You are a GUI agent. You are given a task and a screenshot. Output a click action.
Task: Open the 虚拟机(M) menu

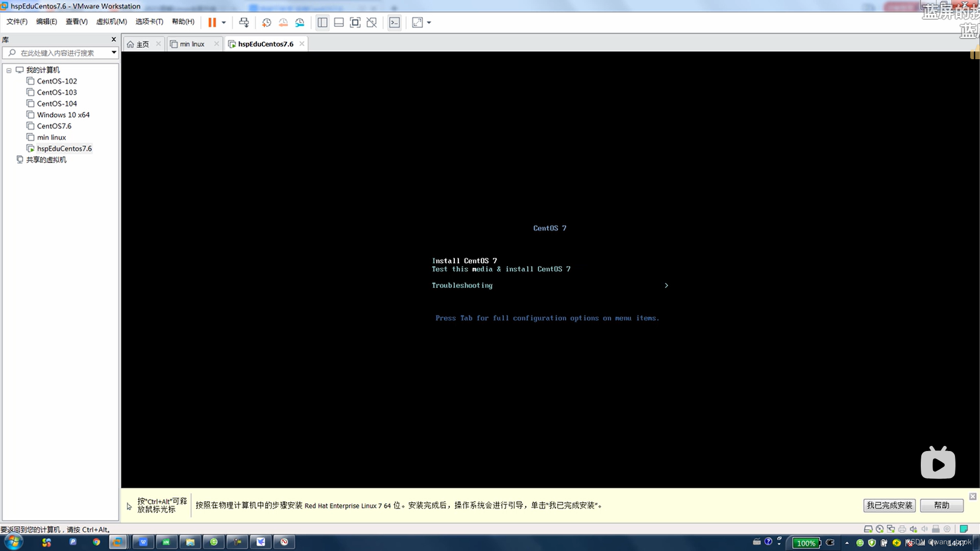[x=111, y=21]
